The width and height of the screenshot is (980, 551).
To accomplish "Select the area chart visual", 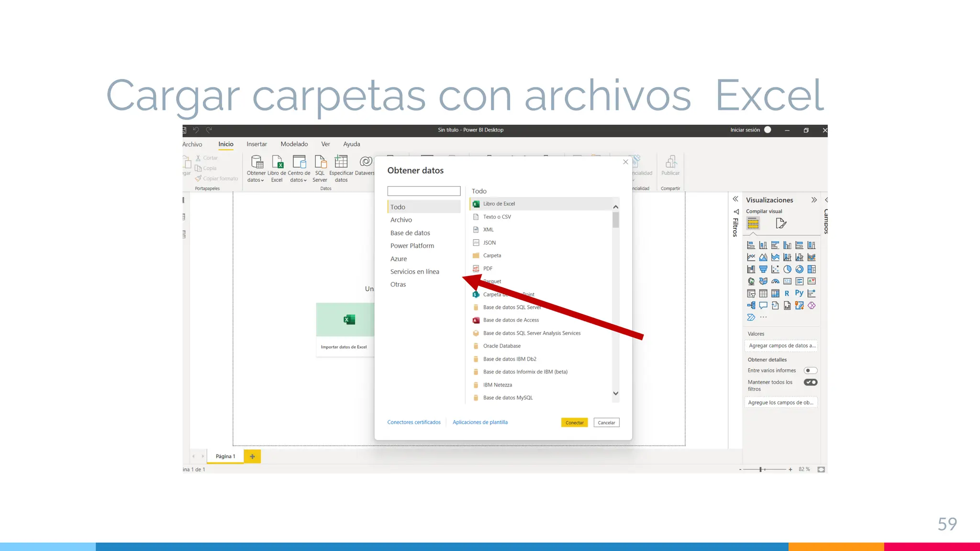I will click(763, 257).
